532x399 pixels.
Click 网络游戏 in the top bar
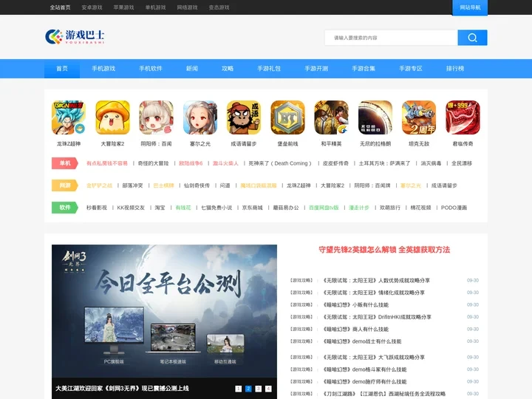click(187, 7)
